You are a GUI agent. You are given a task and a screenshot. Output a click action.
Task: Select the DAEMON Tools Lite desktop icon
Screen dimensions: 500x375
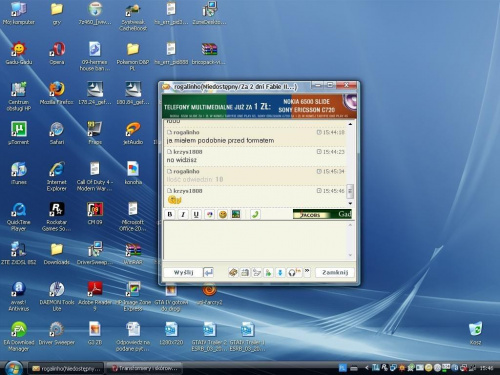(57, 297)
